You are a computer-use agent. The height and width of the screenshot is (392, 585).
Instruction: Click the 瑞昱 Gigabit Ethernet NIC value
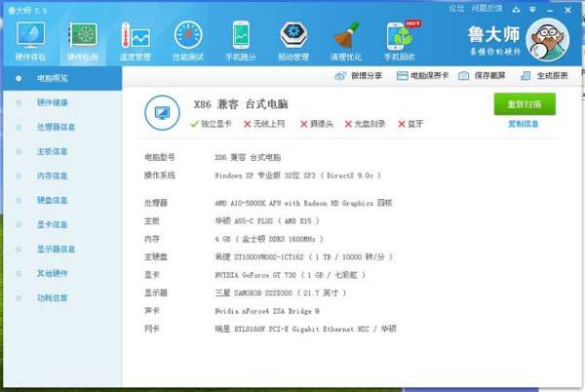click(305, 329)
